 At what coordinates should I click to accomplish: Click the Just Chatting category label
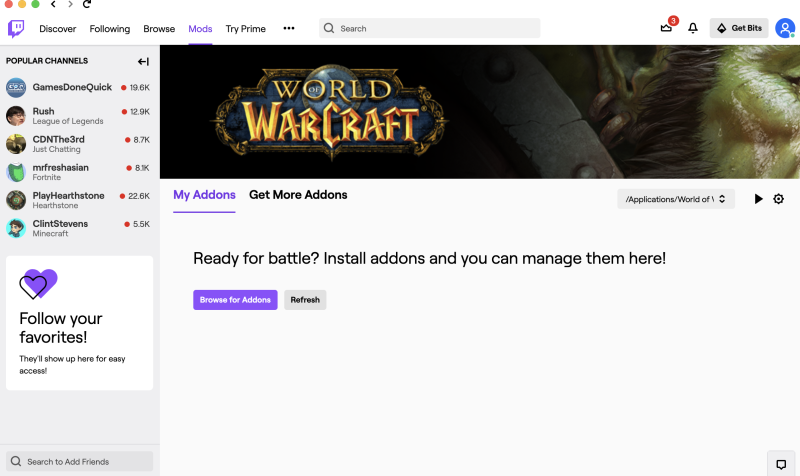point(57,149)
